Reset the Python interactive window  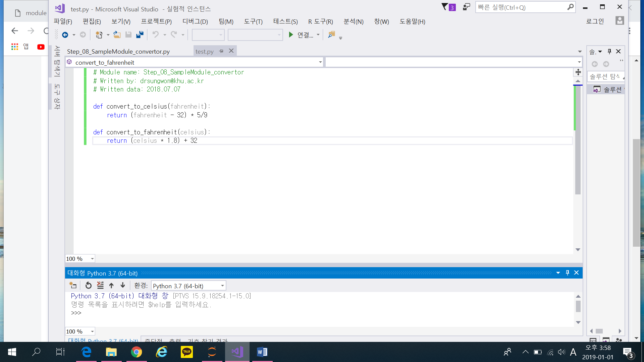pos(88,286)
